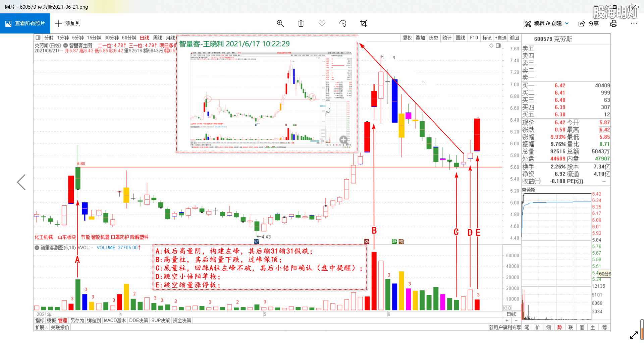
Task: Open the 指标 indicator tab
Action: (40, 321)
